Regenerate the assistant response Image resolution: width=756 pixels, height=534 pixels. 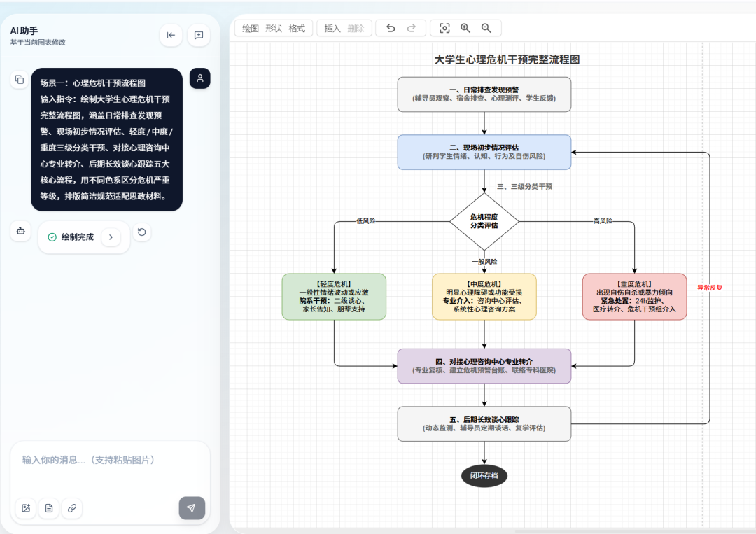[x=141, y=232]
